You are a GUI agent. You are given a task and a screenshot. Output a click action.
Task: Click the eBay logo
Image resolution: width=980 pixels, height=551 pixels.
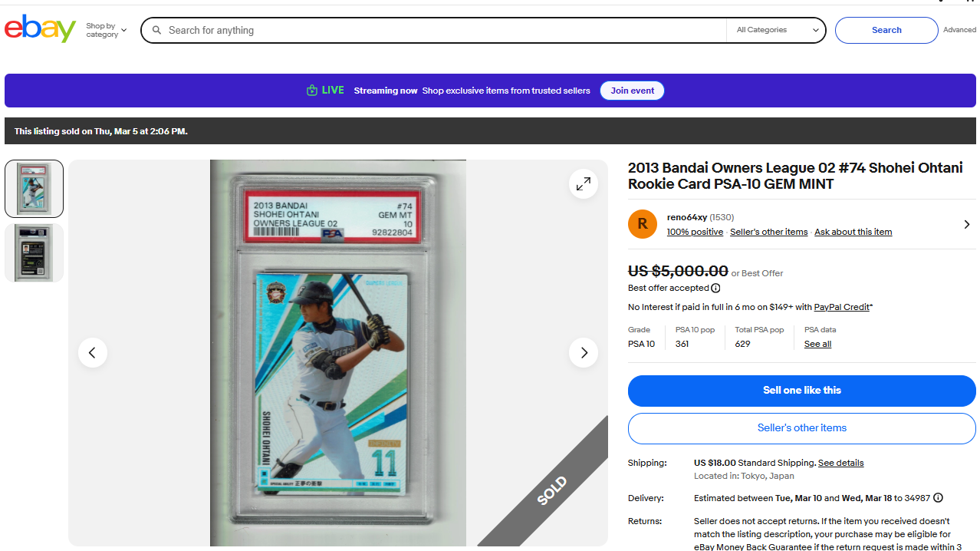coord(40,29)
